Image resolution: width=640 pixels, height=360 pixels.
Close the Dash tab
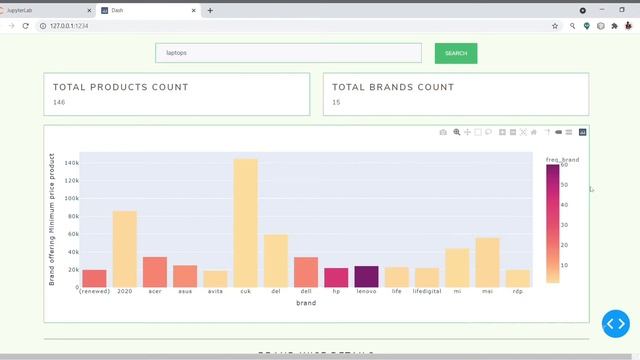point(193,11)
